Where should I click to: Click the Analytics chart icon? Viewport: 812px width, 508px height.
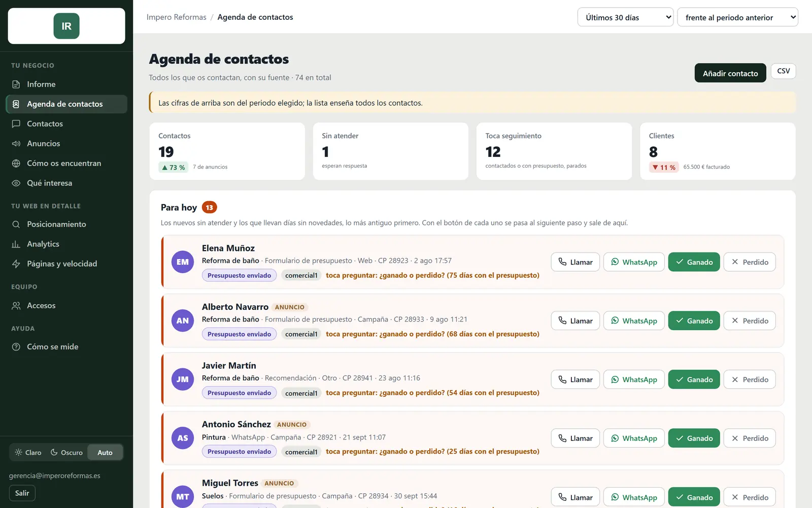(x=16, y=244)
